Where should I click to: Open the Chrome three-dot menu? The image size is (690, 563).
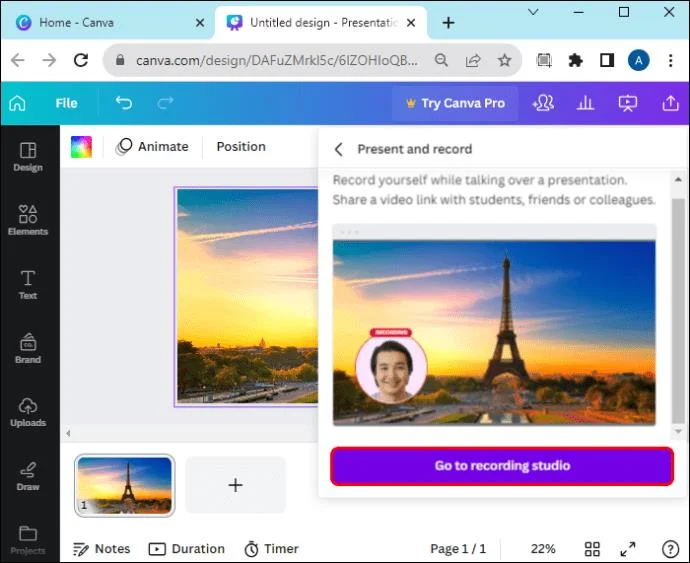670,60
